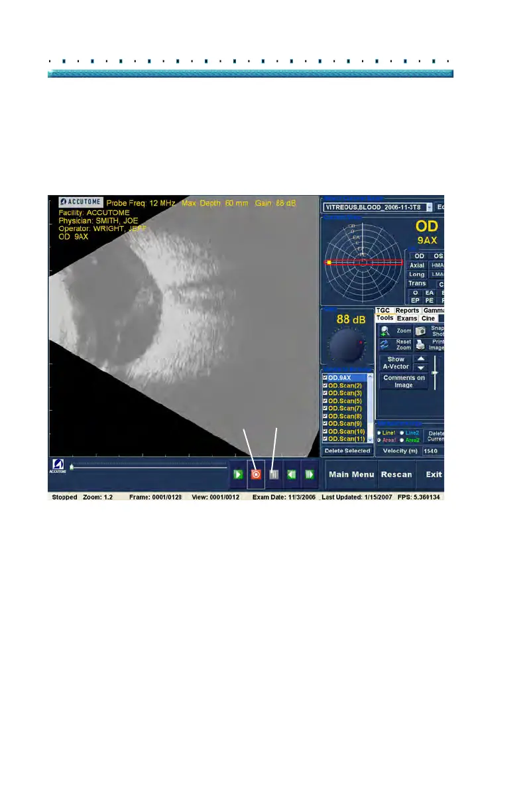The image size is (525, 812).
Task: Switch to the TGC tab
Action: (x=383, y=310)
